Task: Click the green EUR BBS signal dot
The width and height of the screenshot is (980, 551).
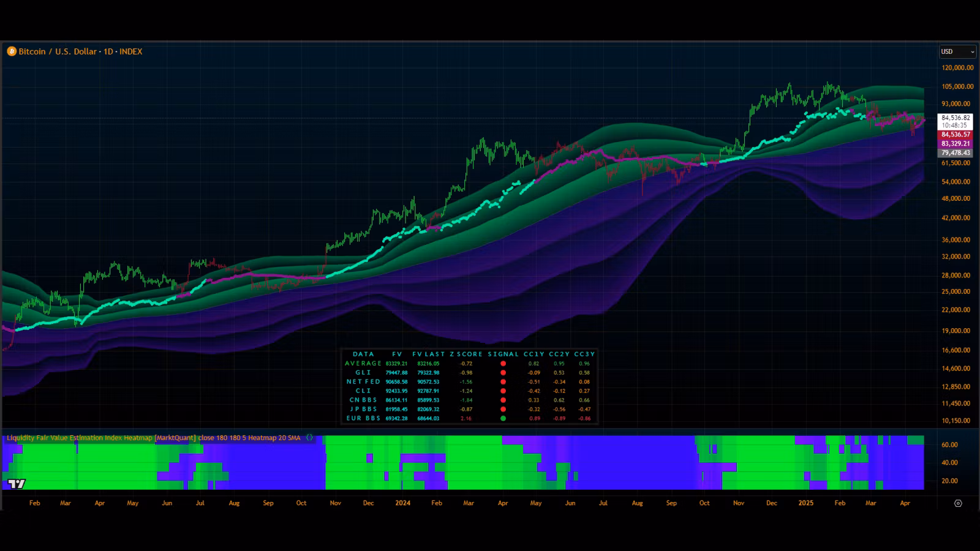Action: [x=503, y=419]
